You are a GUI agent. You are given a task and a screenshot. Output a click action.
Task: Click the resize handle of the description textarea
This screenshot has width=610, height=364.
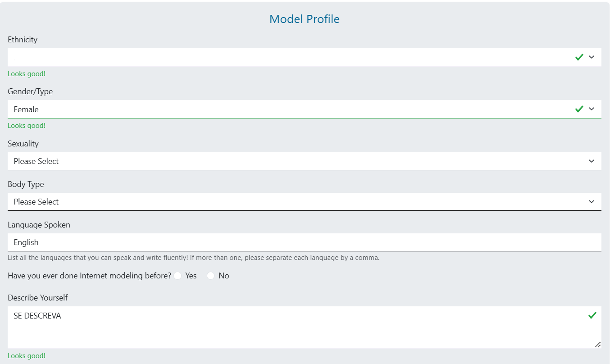click(598, 345)
